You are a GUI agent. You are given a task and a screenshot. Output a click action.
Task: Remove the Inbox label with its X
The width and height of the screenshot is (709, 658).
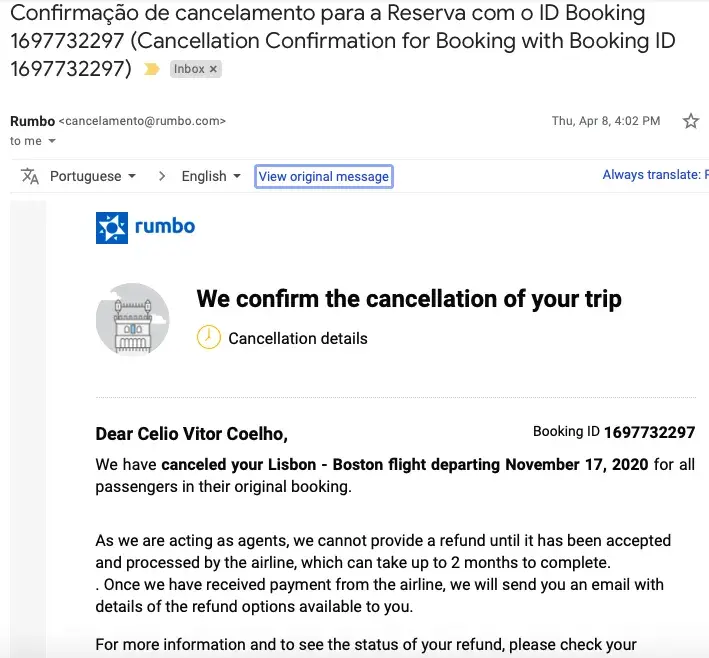[x=214, y=69]
